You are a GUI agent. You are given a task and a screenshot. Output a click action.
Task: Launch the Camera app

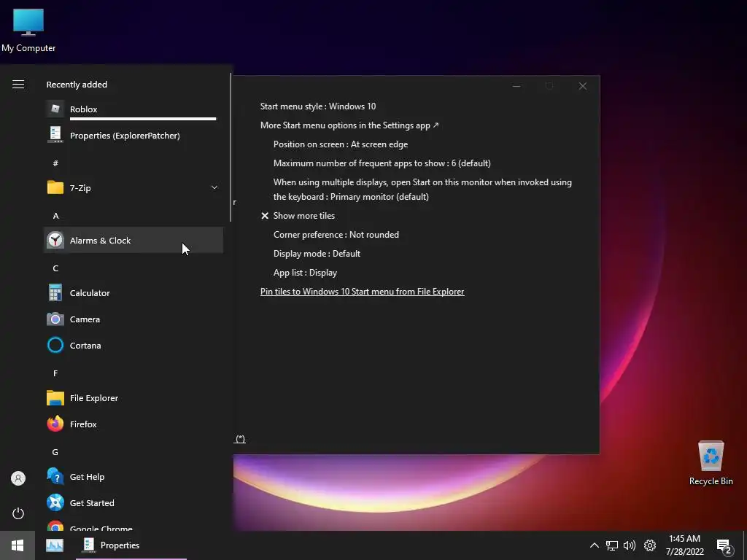click(133, 319)
